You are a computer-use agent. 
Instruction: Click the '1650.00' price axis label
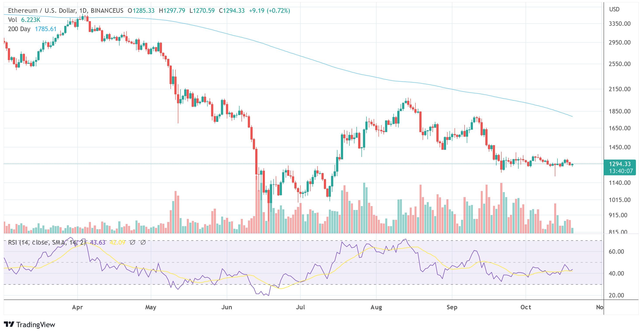coord(620,128)
